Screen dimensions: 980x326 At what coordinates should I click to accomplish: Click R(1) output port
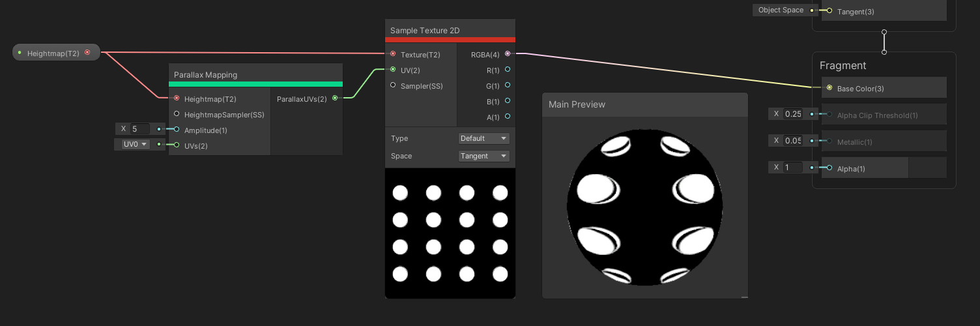coord(508,69)
